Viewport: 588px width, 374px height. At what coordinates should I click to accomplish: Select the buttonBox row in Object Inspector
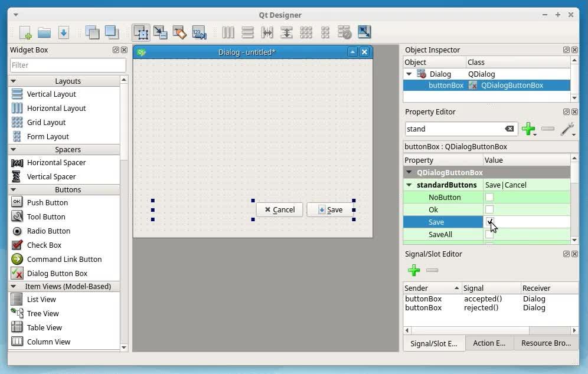[x=486, y=86]
